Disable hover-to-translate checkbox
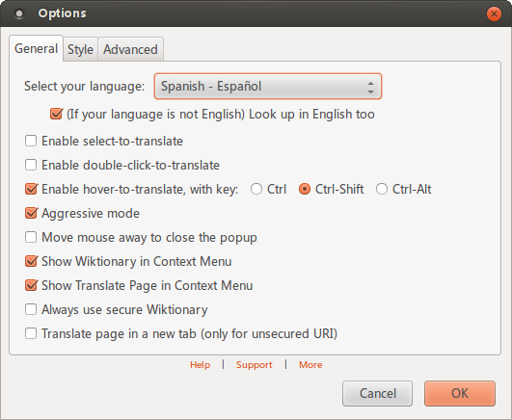 (31, 189)
